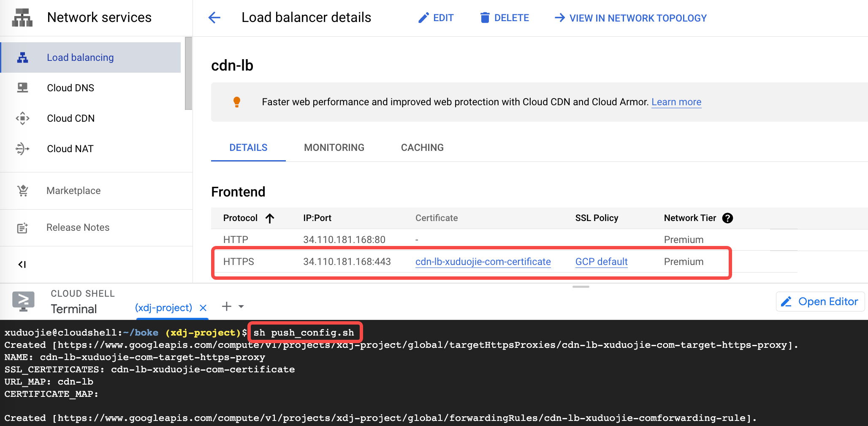
Task: Click the Load balancer details page title
Action: point(306,17)
